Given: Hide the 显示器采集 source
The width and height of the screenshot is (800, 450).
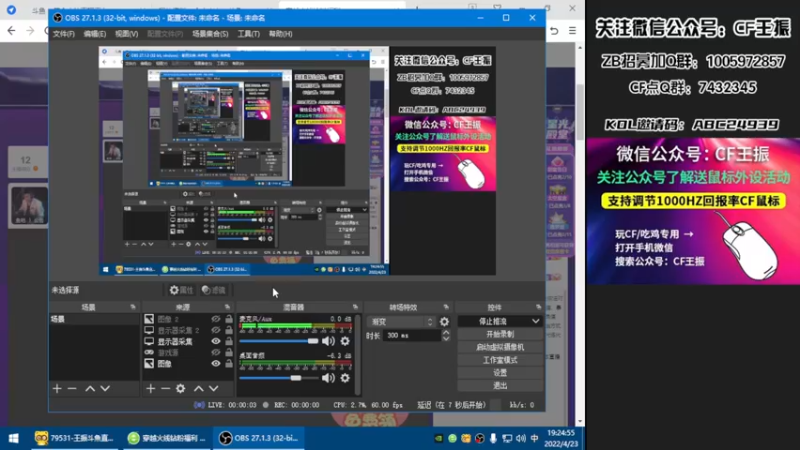Looking at the screenshot, I should pyautogui.click(x=216, y=341).
